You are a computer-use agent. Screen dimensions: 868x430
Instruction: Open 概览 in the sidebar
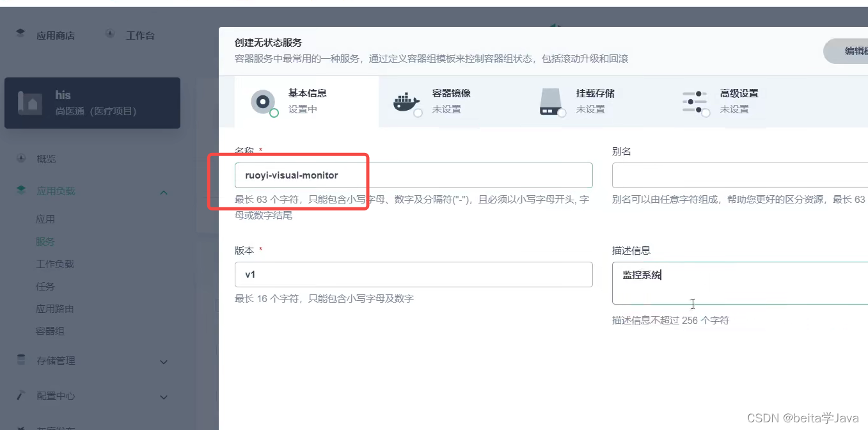coord(46,159)
